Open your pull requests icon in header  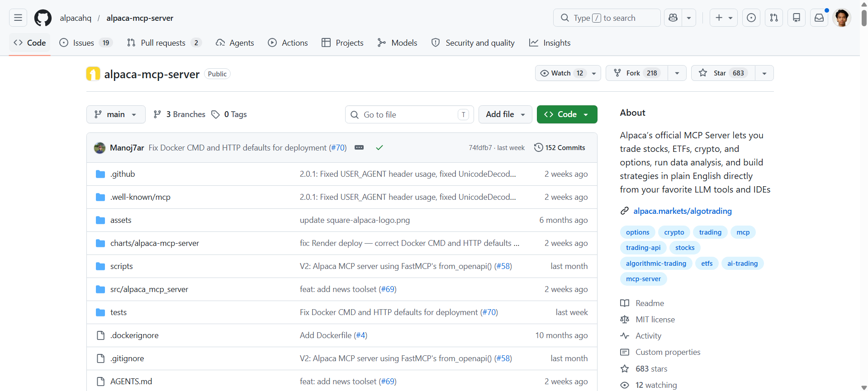tap(774, 18)
